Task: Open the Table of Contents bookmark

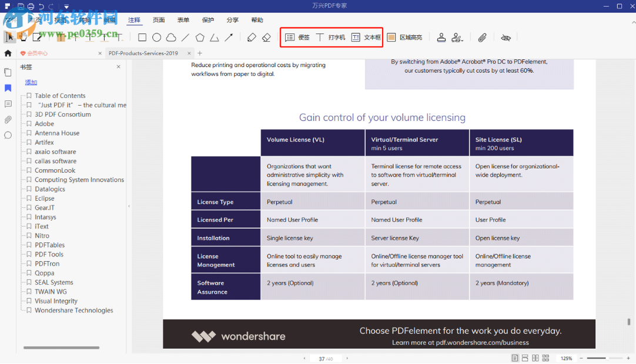Action: 60,96
